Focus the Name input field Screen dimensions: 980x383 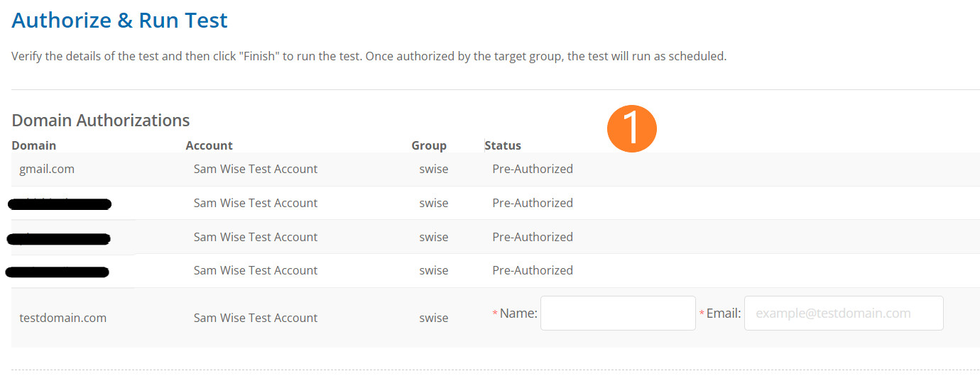point(618,313)
